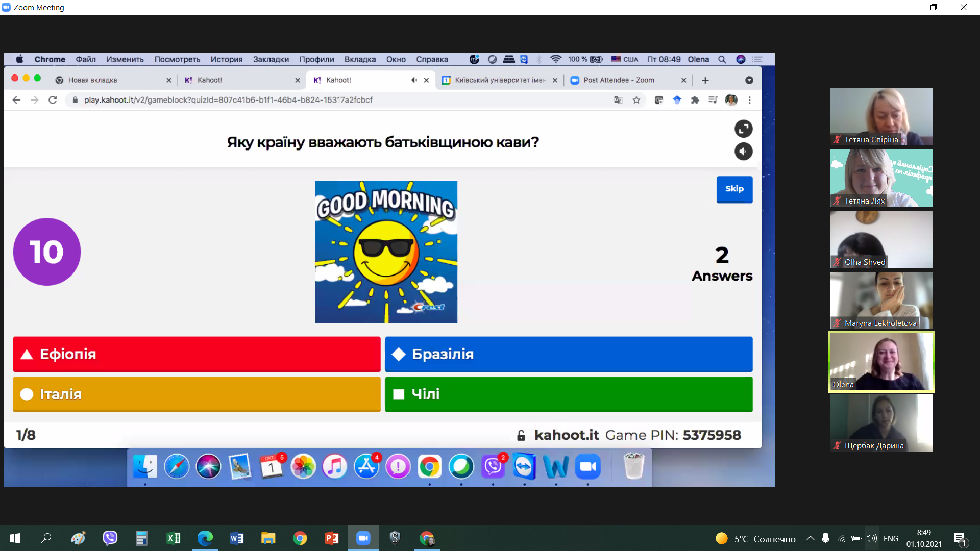The width and height of the screenshot is (980, 551).
Task: Bookmark page with star icon
Action: [636, 100]
